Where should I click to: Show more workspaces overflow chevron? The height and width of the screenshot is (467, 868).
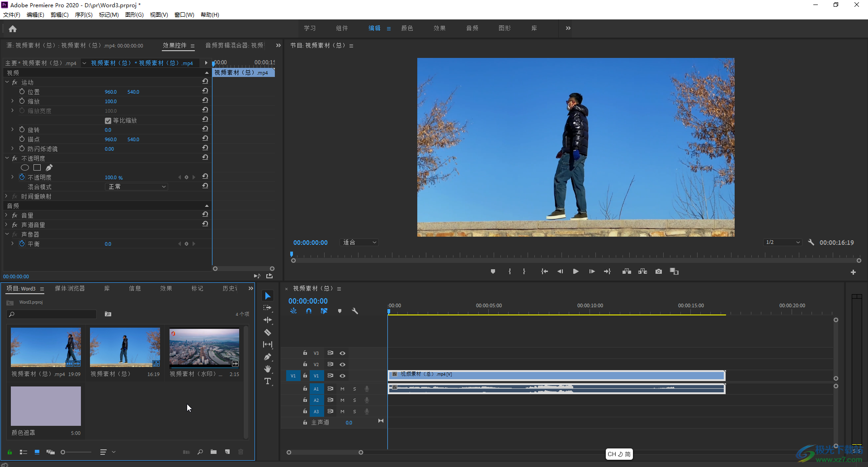coord(568,28)
